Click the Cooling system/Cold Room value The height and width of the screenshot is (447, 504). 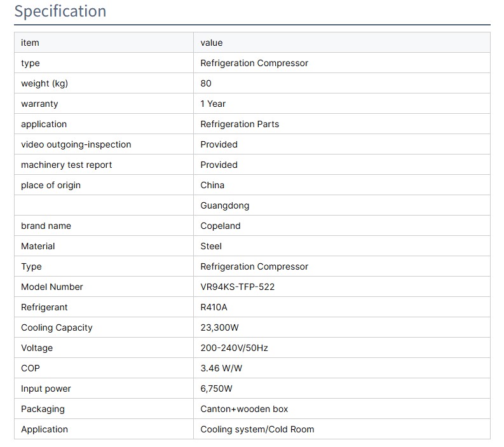[x=257, y=429]
